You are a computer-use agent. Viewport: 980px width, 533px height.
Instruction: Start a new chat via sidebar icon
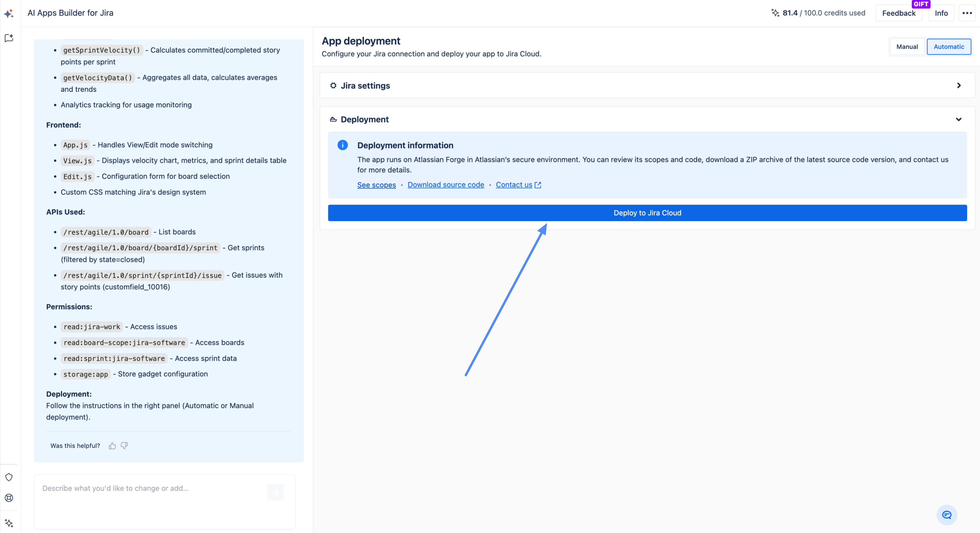pos(9,38)
